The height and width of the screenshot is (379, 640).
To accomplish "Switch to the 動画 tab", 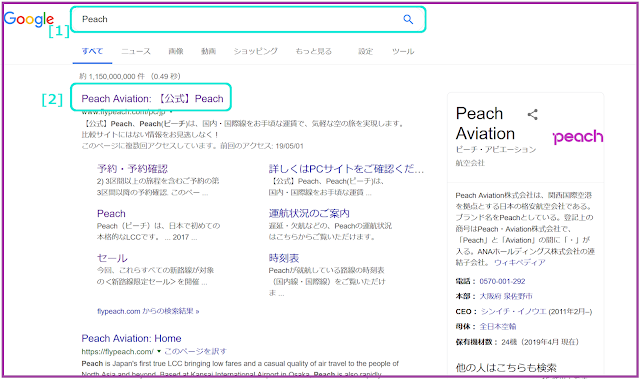I will (208, 51).
